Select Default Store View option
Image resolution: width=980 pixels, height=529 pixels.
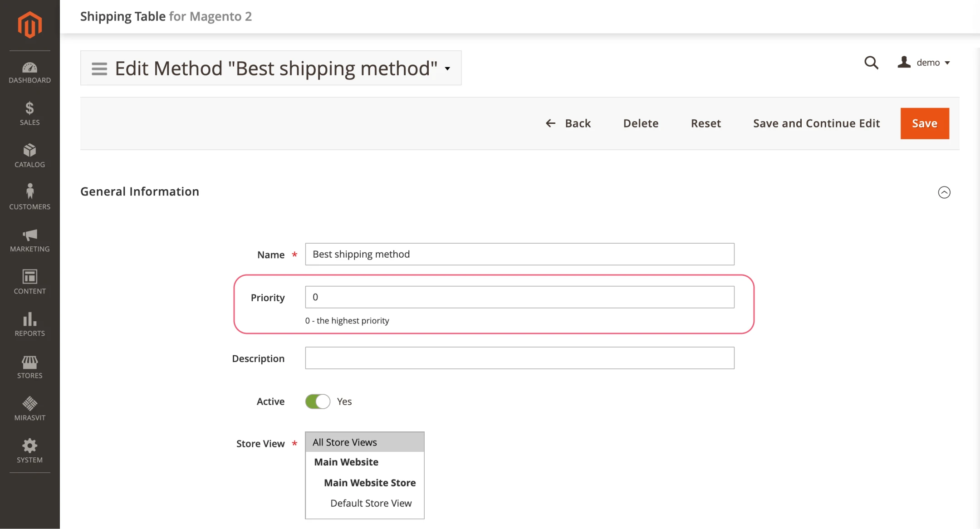371,503
